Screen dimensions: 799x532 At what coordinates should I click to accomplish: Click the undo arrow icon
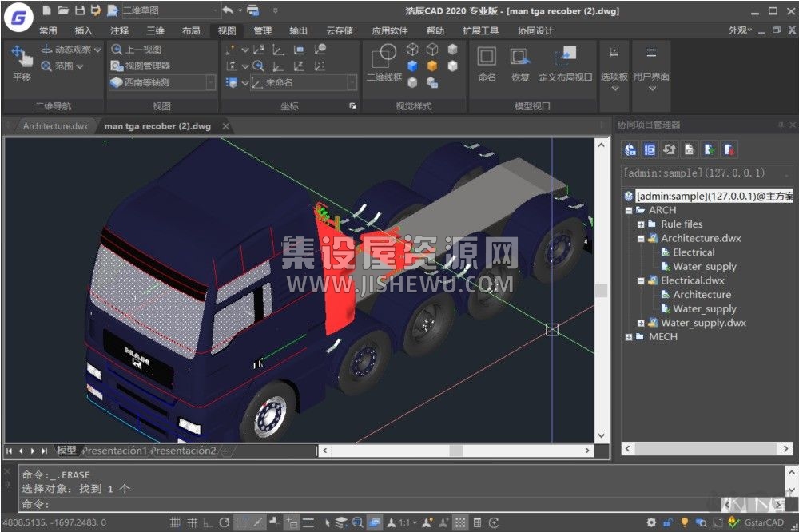click(x=228, y=10)
